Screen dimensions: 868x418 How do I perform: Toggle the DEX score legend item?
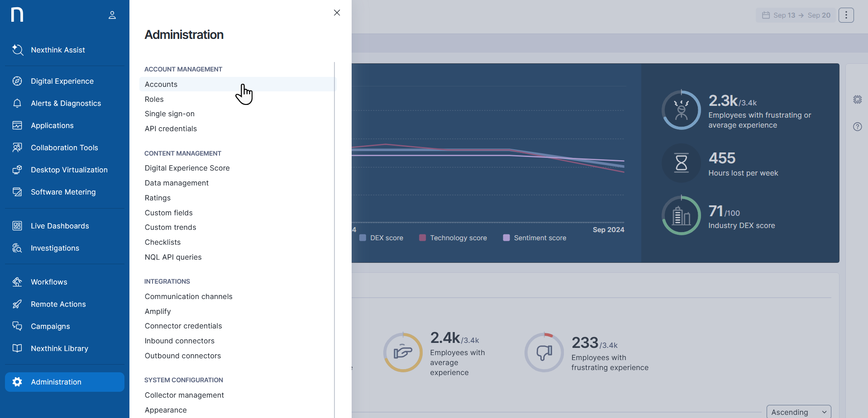381,238
